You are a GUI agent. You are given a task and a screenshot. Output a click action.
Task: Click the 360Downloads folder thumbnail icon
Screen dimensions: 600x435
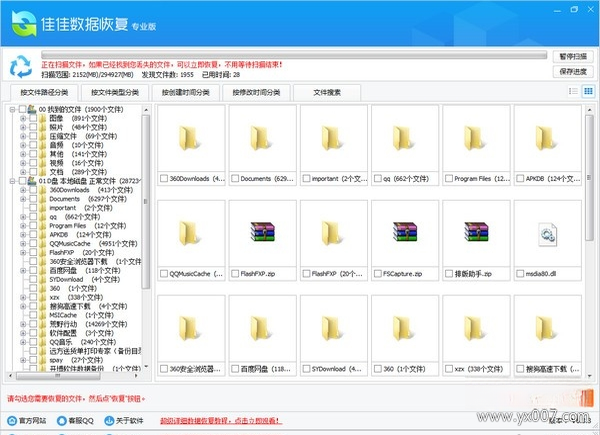click(189, 138)
